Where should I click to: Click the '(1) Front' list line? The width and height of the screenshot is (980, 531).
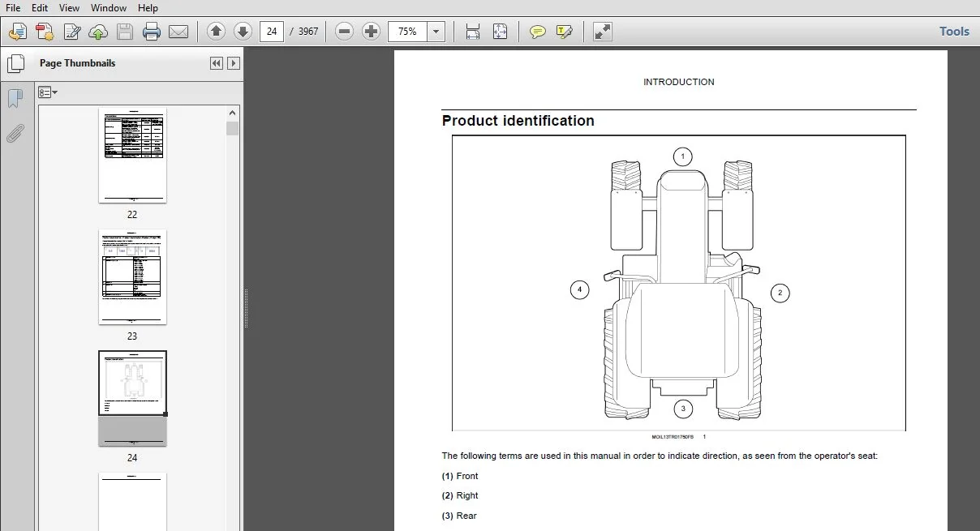(460, 476)
